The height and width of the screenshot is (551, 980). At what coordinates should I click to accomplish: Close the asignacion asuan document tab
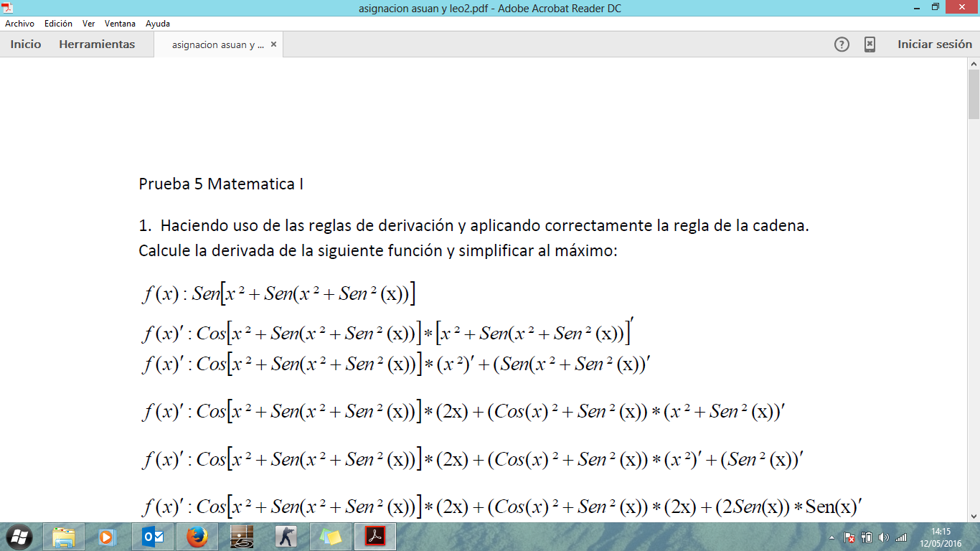(273, 44)
